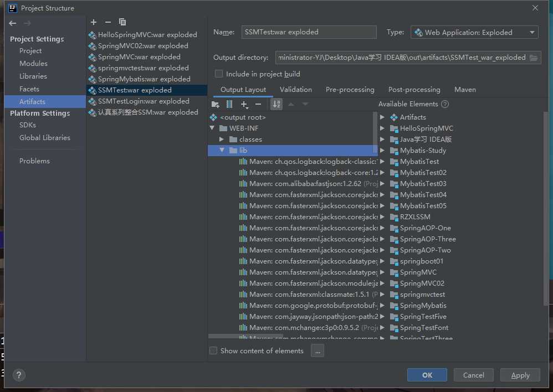The height and width of the screenshot is (392, 553).
Task: Move selected element up
Action: pos(291,104)
